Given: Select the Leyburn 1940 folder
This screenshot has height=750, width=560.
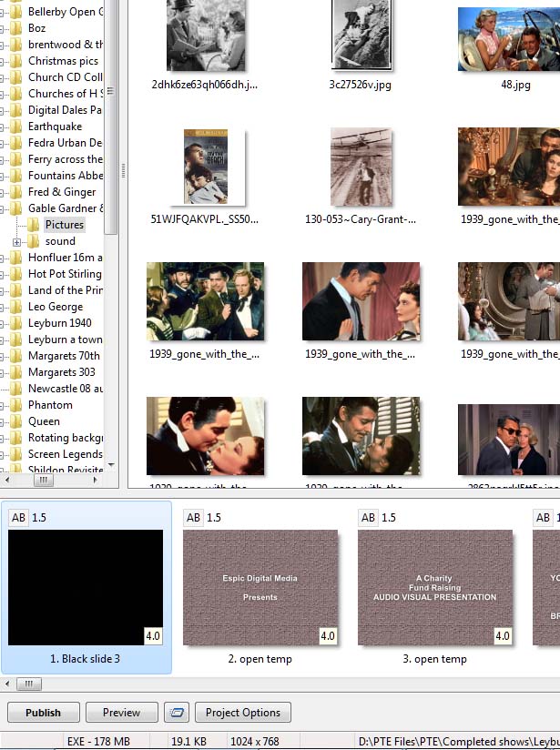Looking at the screenshot, I should pos(60,323).
